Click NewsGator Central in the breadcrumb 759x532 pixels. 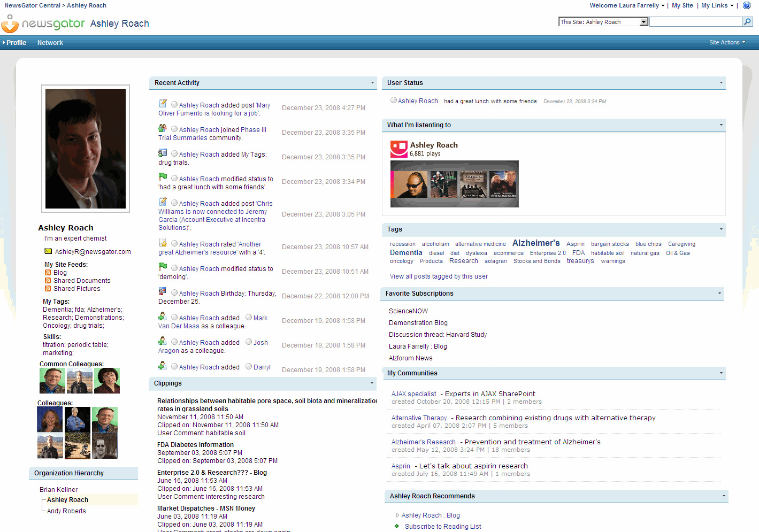(33, 5)
